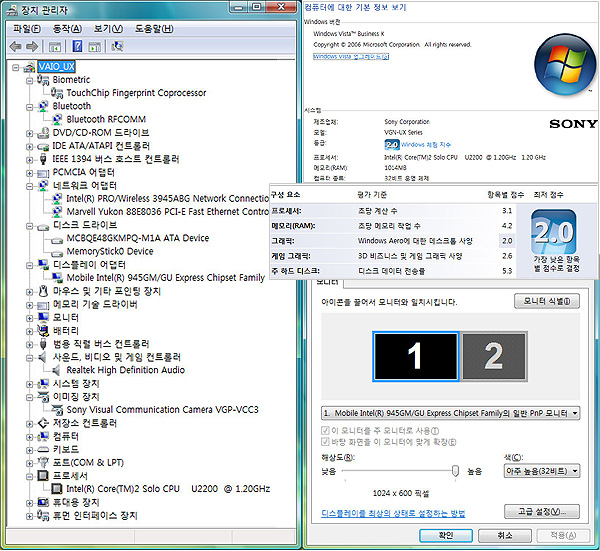The image size is (600, 551).
Task: Click the Forward arrow in Device Manager toolbar
Action: [32, 47]
